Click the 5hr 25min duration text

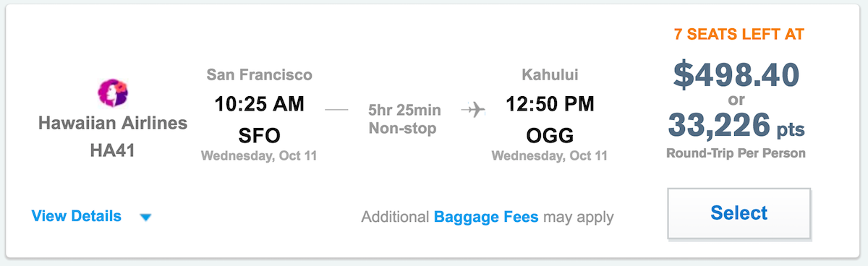pos(404,111)
